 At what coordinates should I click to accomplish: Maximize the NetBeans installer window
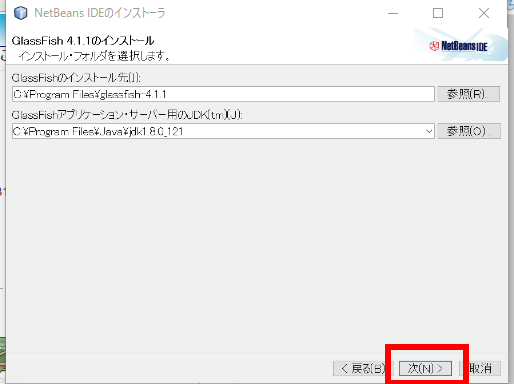438,13
